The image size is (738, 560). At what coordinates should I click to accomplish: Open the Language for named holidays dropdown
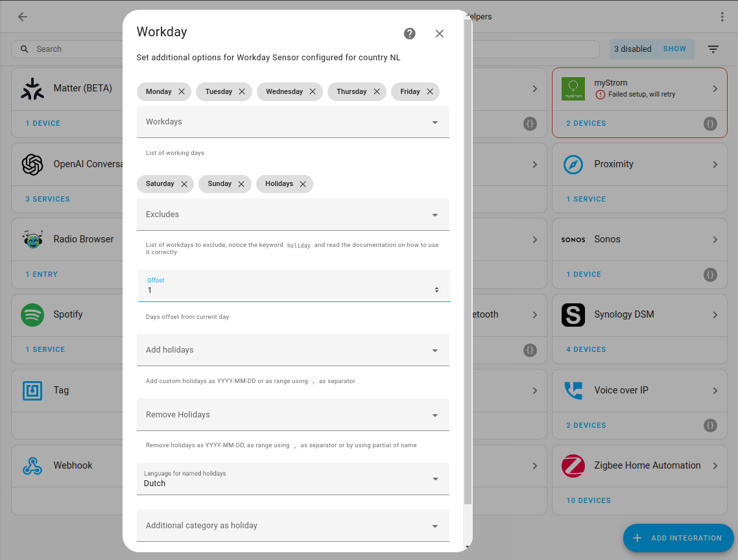pyautogui.click(x=434, y=478)
